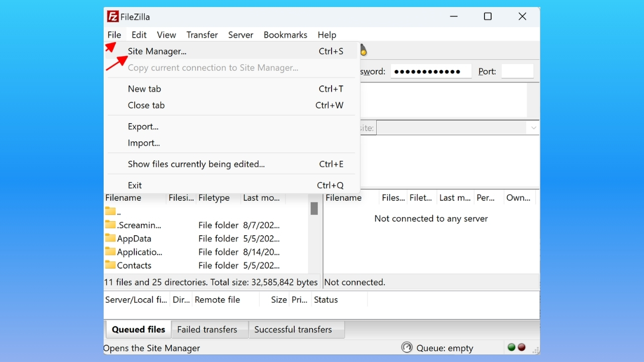Sort local list by Filesize column

pyautogui.click(x=181, y=198)
